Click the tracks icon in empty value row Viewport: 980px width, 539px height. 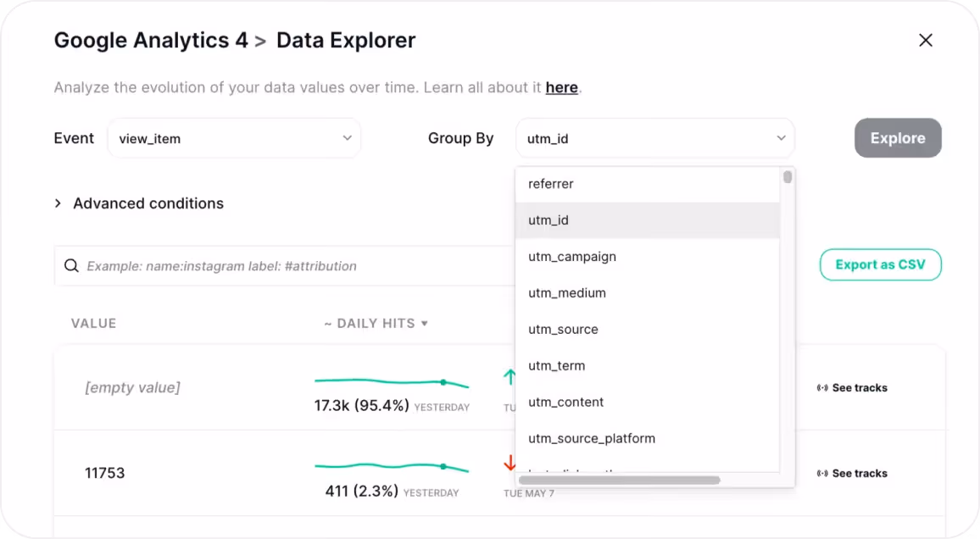[x=821, y=388]
